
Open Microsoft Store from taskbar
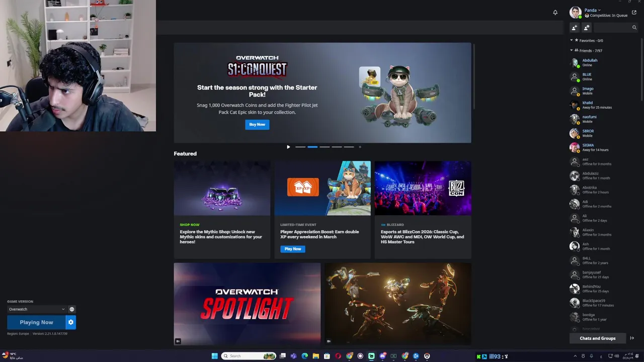[x=327, y=356]
